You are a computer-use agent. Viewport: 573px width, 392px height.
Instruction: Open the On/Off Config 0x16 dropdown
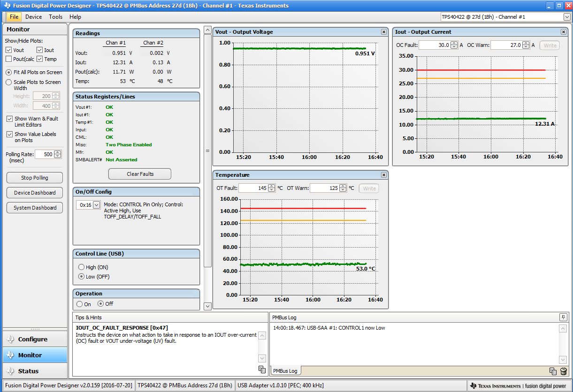pyautogui.click(x=97, y=205)
